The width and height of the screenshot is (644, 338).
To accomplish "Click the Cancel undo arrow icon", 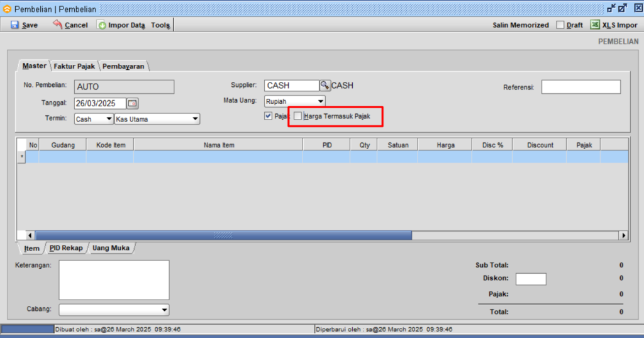I will tap(58, 25).
